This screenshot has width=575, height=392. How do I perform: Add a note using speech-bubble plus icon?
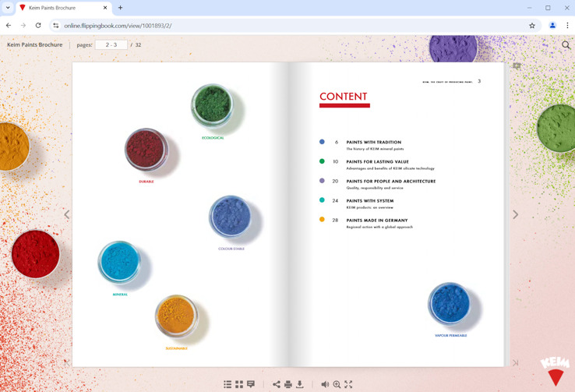click(517, 66)
